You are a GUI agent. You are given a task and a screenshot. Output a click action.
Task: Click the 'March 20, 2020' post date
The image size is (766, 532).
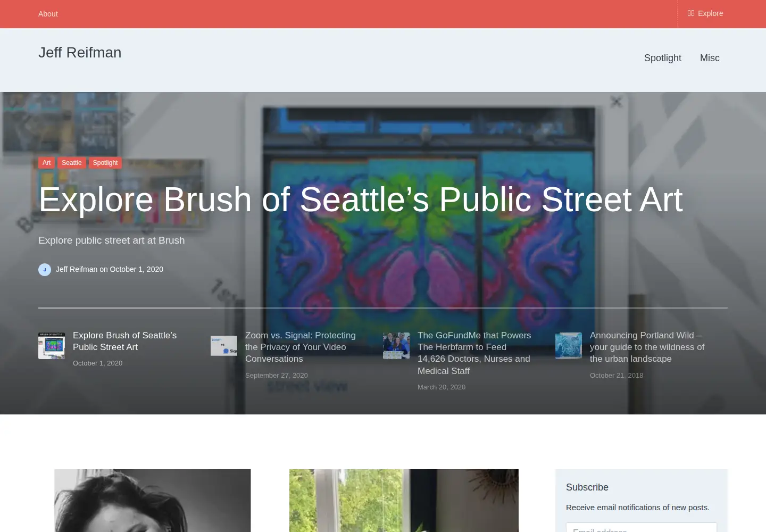coord(442,387)
